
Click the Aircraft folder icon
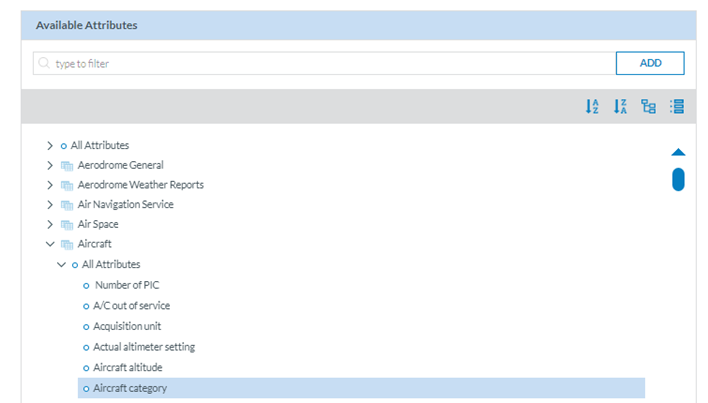[x=67, y=244]
